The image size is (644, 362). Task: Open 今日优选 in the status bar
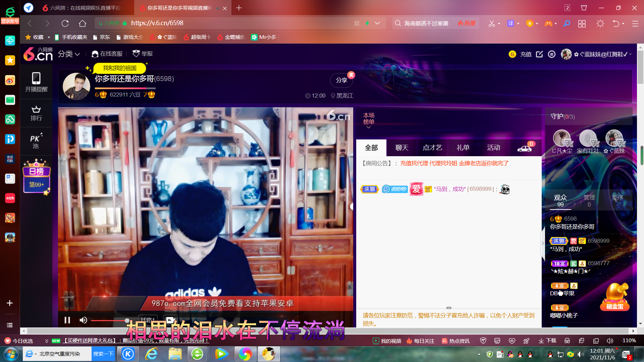[x=19, y=341]
